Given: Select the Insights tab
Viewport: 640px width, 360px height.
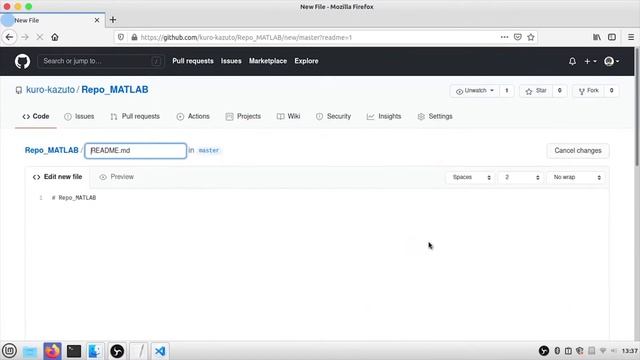Looking at the screenshot, I should pyautogui.click(x=384, y=116).
